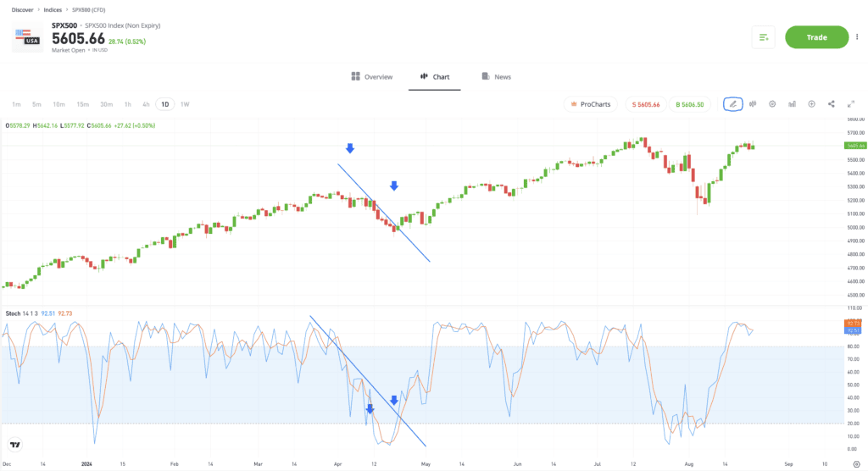The image size is (868, 471).
Task: Click the green 5605.66 price axis label
Action: (x=855, y=146)
